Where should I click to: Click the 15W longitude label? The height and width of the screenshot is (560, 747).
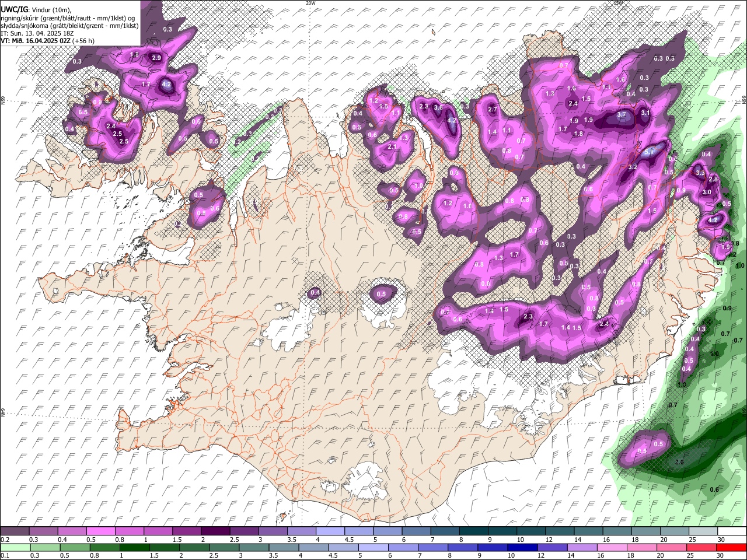pyautogui.click(x=618, y=3)
